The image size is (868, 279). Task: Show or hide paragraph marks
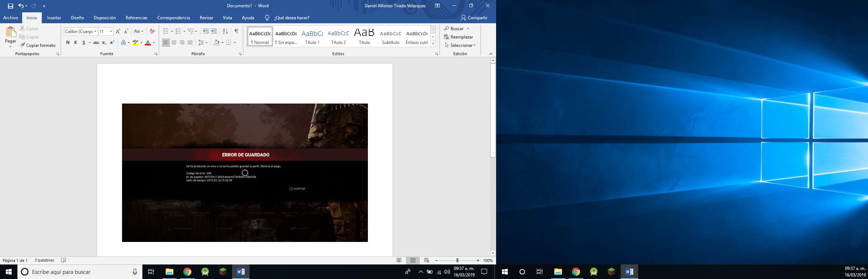[x=236, y=31]
